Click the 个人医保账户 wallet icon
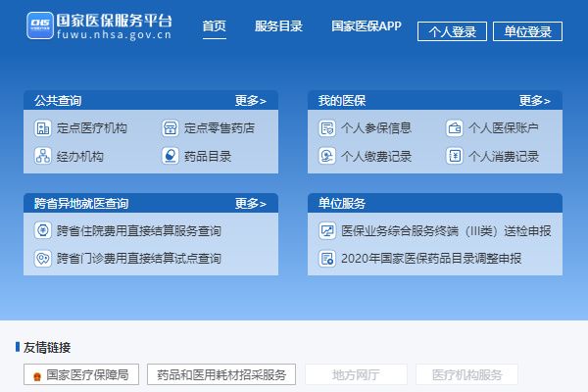The image size is (588, 392). tap(455, 128)
